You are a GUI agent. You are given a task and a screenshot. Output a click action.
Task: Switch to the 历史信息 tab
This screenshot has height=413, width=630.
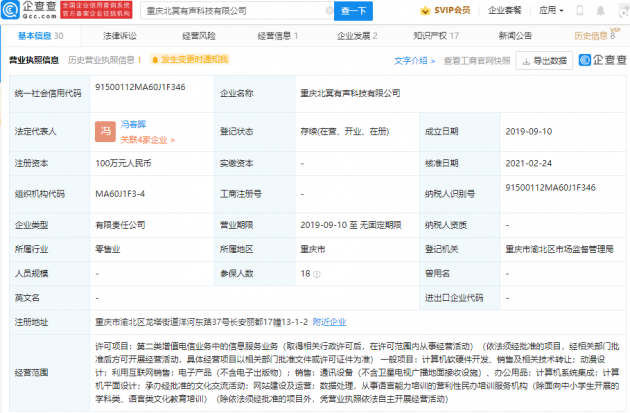click(x=595, y=36)
